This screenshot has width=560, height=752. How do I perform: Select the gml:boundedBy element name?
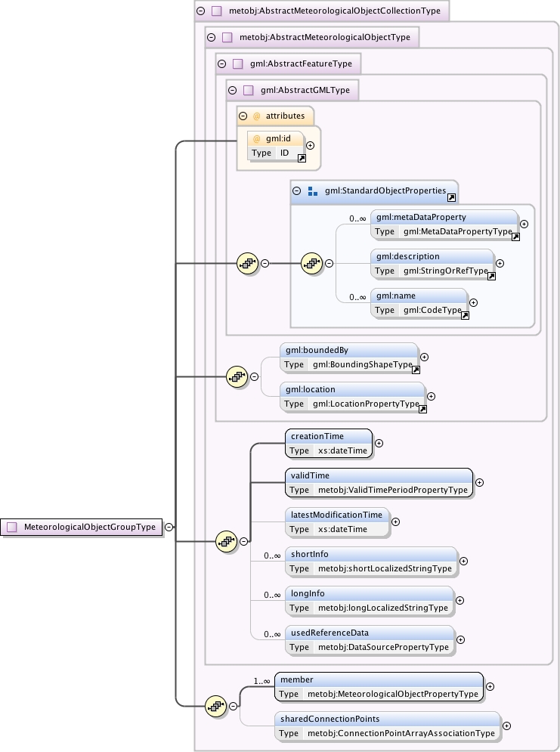click(x=317, y=350)
